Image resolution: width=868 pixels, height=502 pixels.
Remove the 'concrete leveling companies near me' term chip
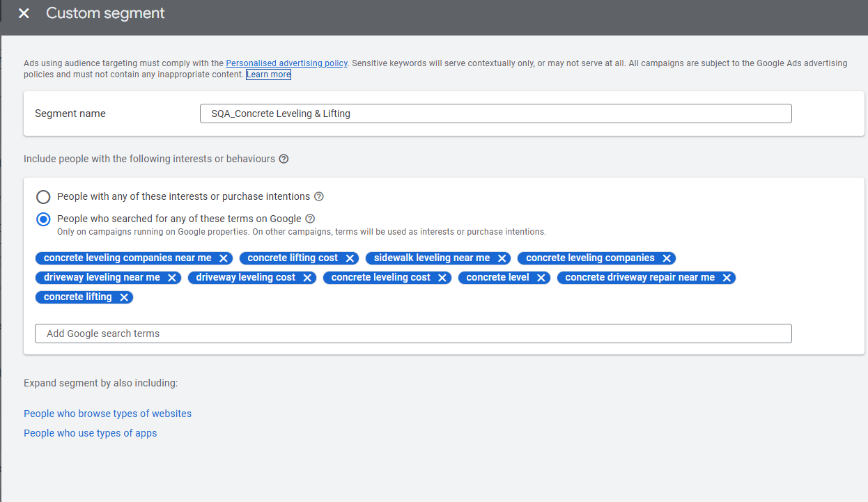point(224,258)
